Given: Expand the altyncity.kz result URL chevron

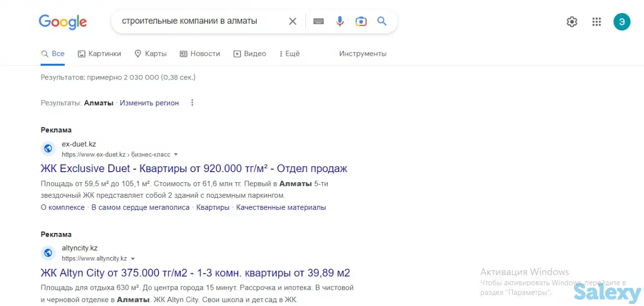Looking at the screenshot, I should [133, 258].
